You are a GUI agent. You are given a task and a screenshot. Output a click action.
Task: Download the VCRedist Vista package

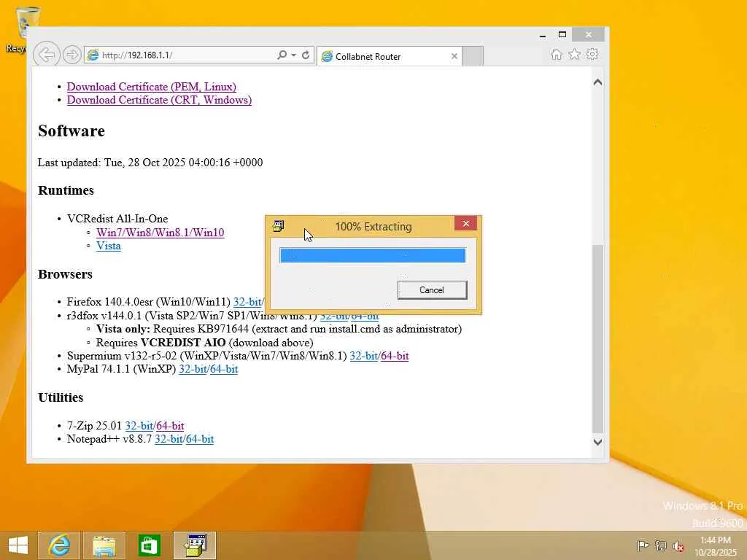pyautogui.click(x=109, y=246)
